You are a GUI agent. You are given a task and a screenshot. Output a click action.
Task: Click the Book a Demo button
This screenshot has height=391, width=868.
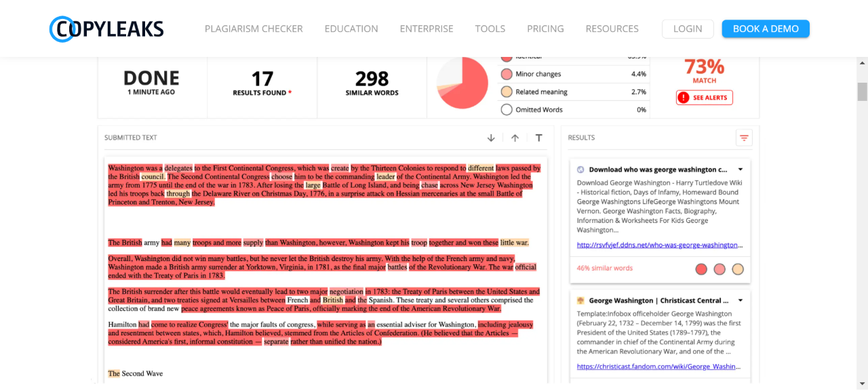pyautogui.click(x=766, y=28)
